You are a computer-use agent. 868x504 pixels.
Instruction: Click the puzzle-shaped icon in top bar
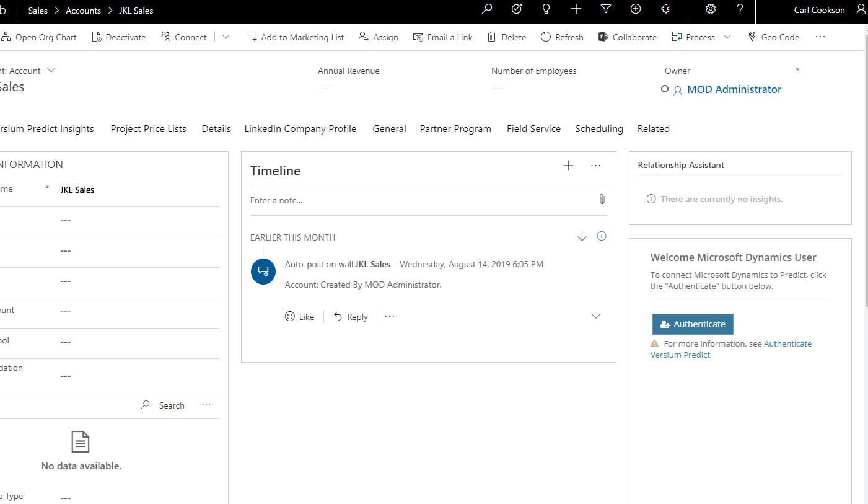pyautogui.click(x=665, y=9)
